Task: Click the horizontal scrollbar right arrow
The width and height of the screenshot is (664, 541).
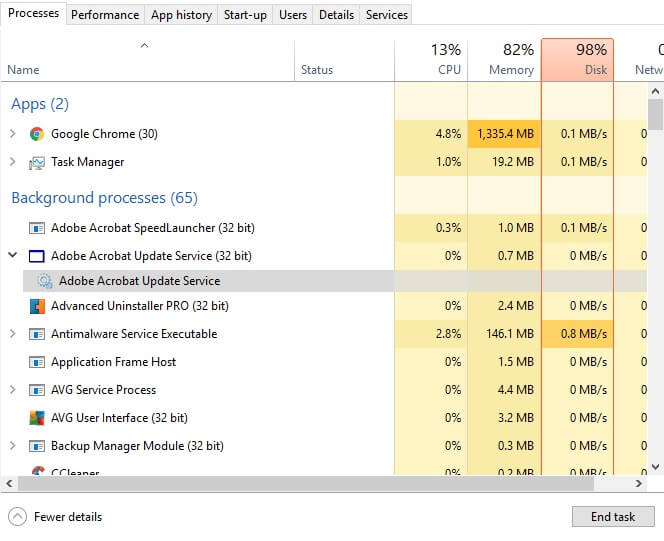Action: (639, 483)
